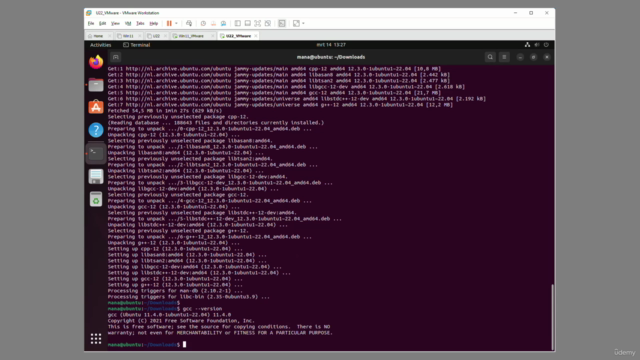This screenshot has width=640, height=360.
Task: Maximize the Ubuntu terminal window
Action: click(533, 57)
